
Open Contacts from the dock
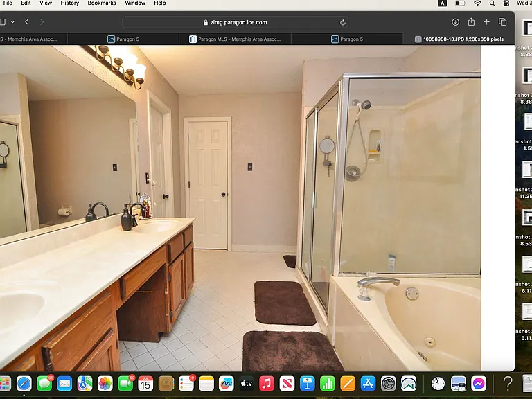pyautogui.click(x=166, y=384)
